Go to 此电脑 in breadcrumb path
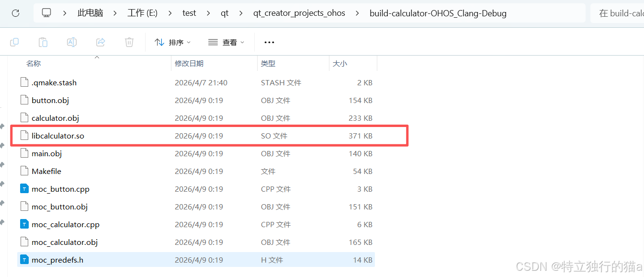Image resolution: width=644 pixels, height=277 pixels. coord(90,13)
